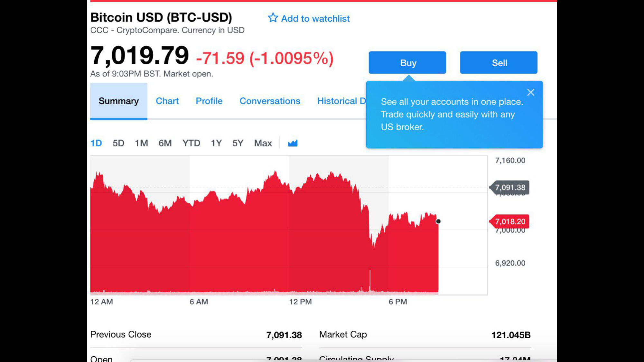Select the Max time range

pos(263,143)
